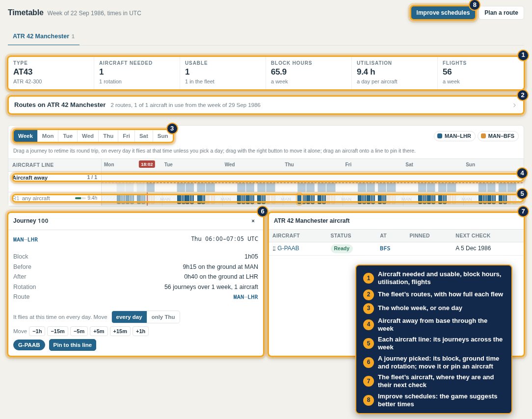Click the NEXT CHECK column header

pos(473,236)
